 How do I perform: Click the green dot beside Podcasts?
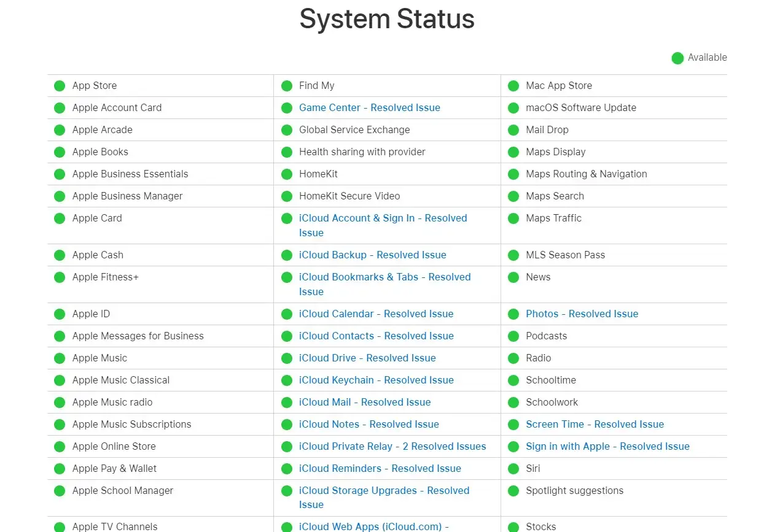pyautogui.click(x=513, y=336)
